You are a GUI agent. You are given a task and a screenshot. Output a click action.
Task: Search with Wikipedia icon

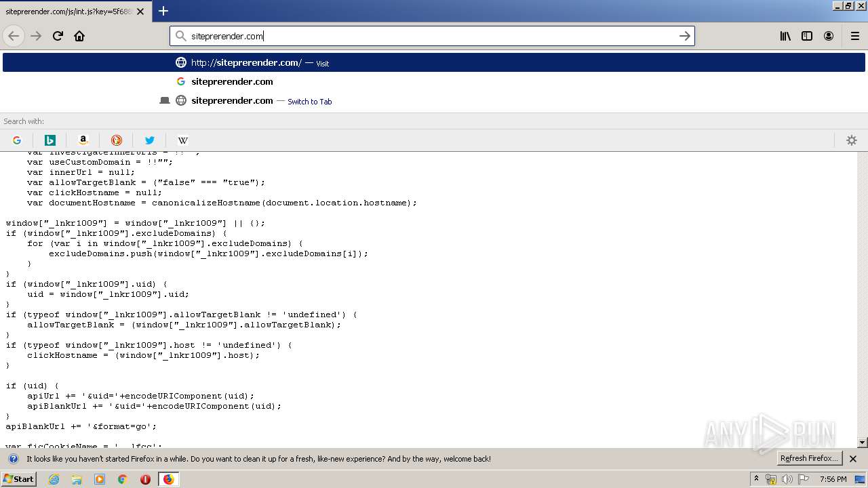[183, 140]
